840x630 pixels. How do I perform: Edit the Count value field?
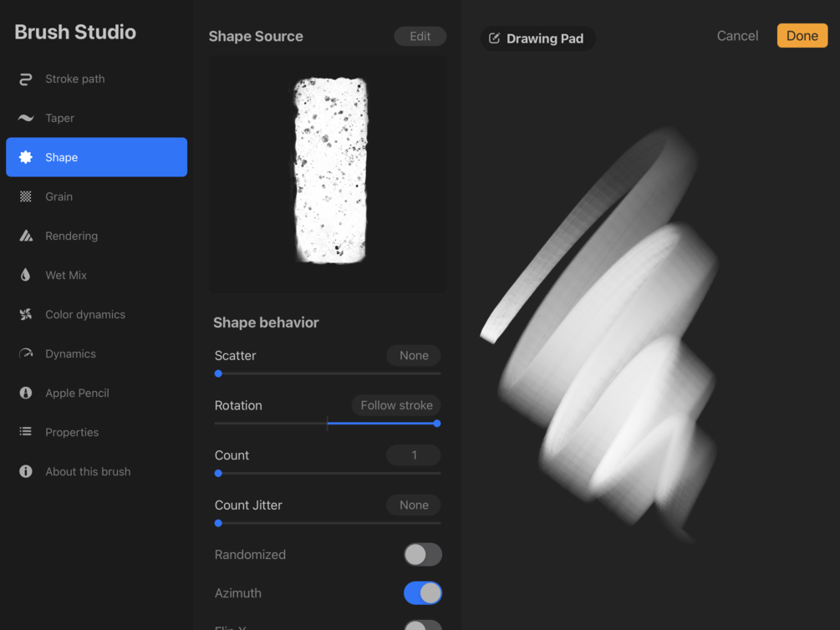tap(414, 455)
